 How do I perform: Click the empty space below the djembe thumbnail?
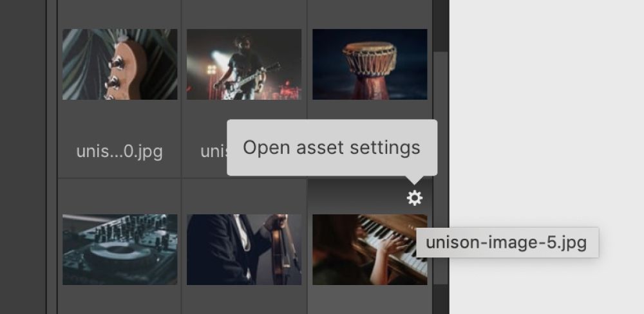pyautogui.click(x=370, y=109)
